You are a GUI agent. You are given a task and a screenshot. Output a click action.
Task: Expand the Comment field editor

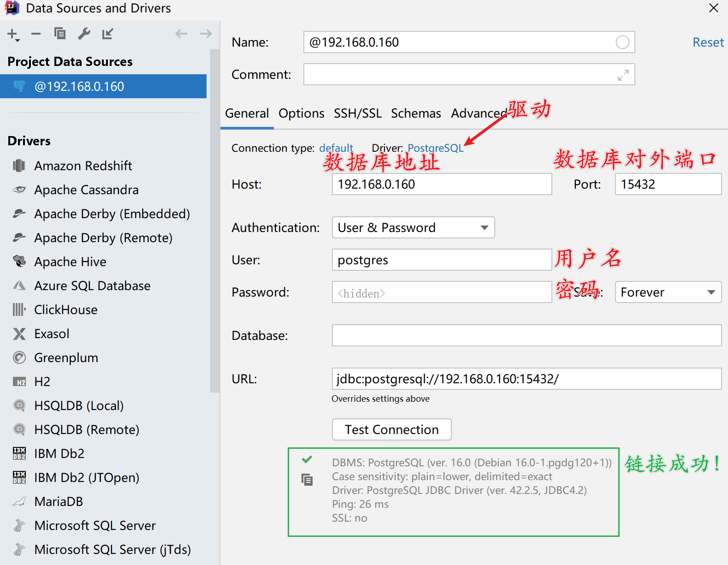tap(623, 75)
